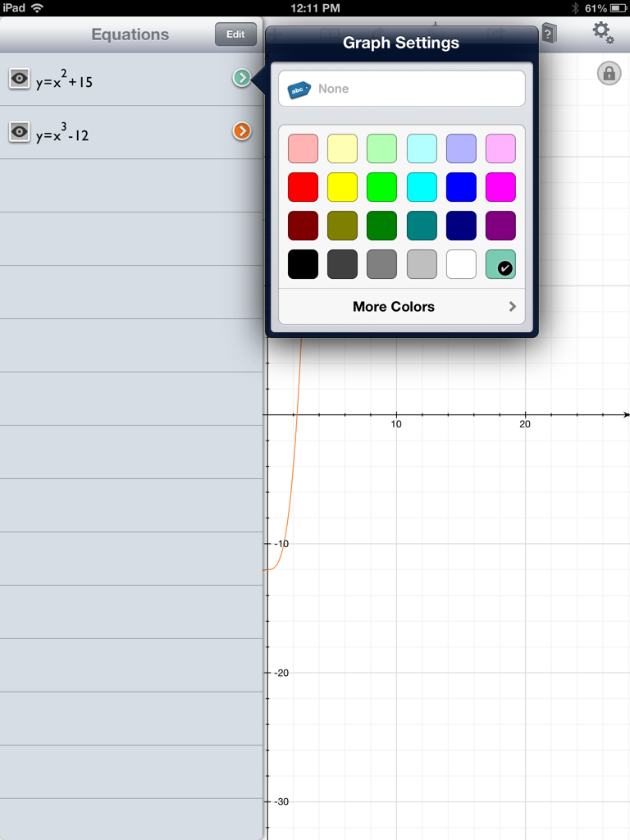Select the teal color swatch

[422, 226]
